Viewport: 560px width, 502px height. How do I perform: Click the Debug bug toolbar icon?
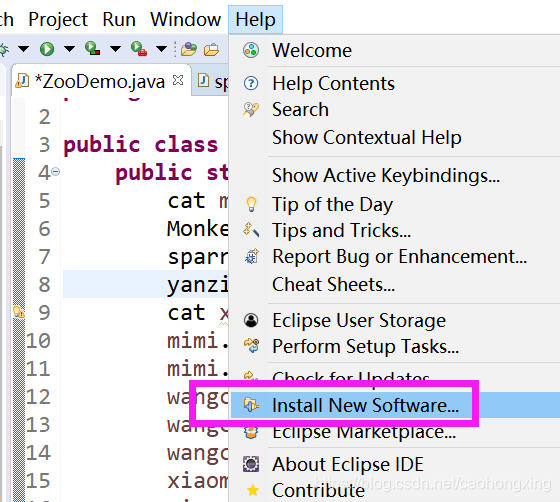[4, 49]
